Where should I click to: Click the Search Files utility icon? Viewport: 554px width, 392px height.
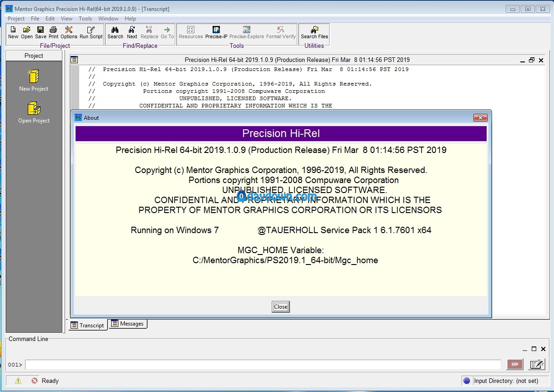coord(315,30)
